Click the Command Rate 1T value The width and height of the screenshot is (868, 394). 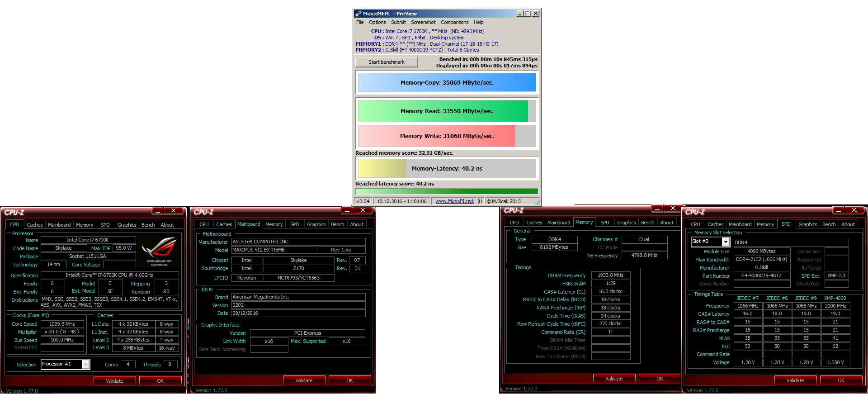[x=611, y=332]
